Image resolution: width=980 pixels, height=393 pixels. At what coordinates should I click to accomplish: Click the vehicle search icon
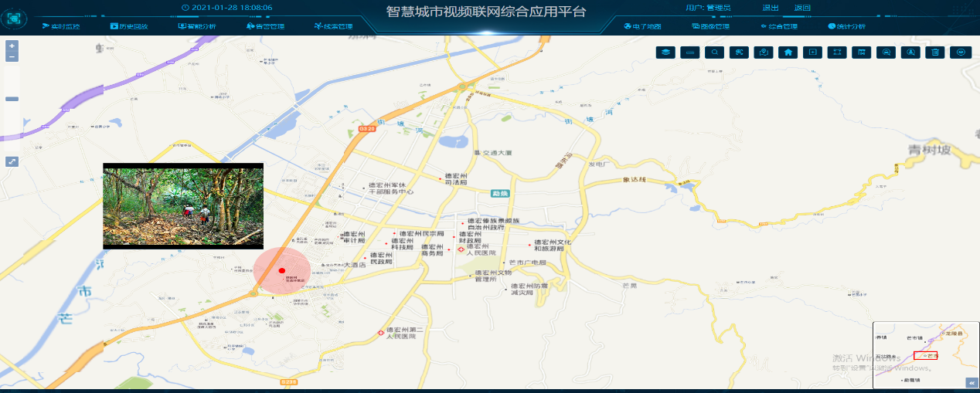[886, 53]
